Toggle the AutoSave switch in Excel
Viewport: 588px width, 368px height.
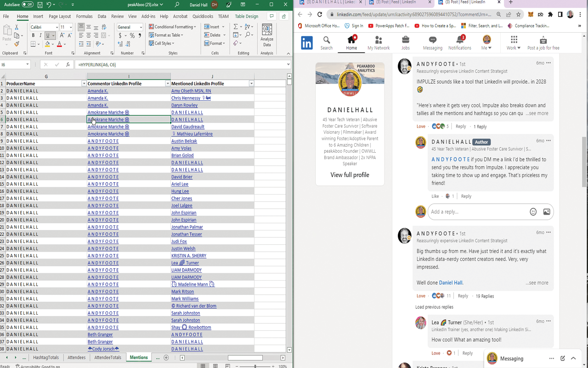point(28,5)
